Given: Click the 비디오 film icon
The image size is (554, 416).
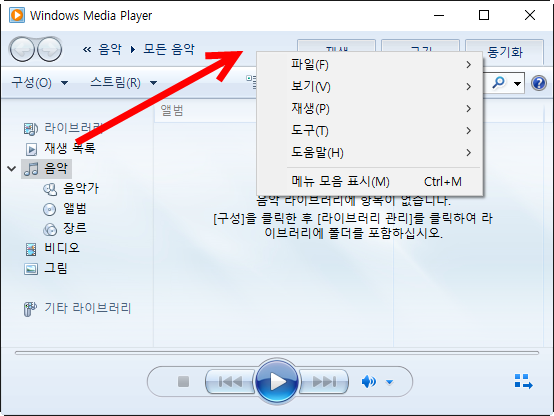Looking at the screenshot, I should pyautogui.click(x=31, y=249).
